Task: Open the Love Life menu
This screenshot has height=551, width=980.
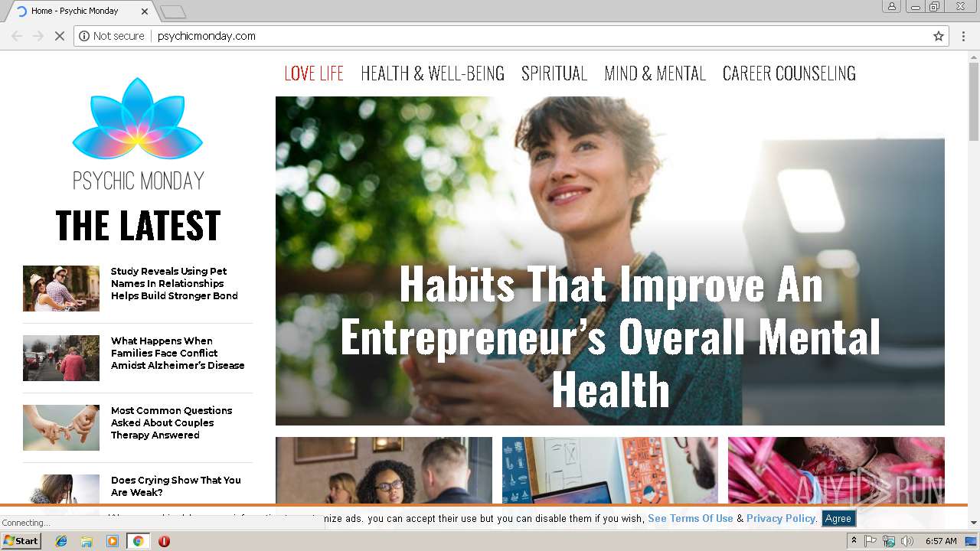Action: pyautogui.click(x=314, y=73)
